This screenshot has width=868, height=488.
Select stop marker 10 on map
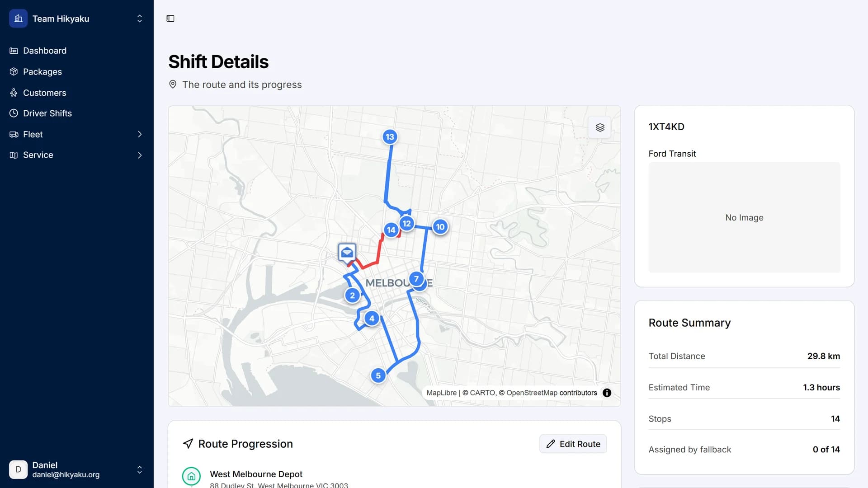(440, 227)
